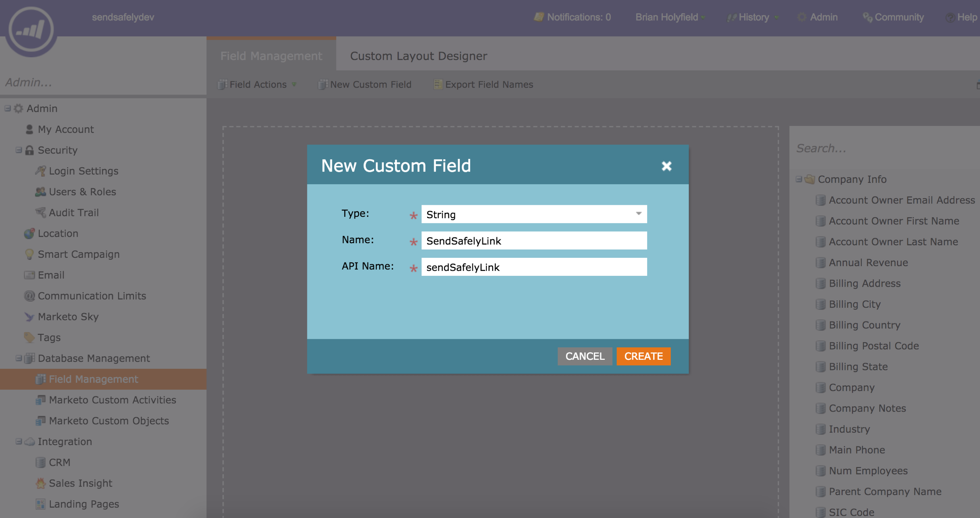Switch to Custom Layout Designer tab
The image size is (980, 518).
click(419, 56)
